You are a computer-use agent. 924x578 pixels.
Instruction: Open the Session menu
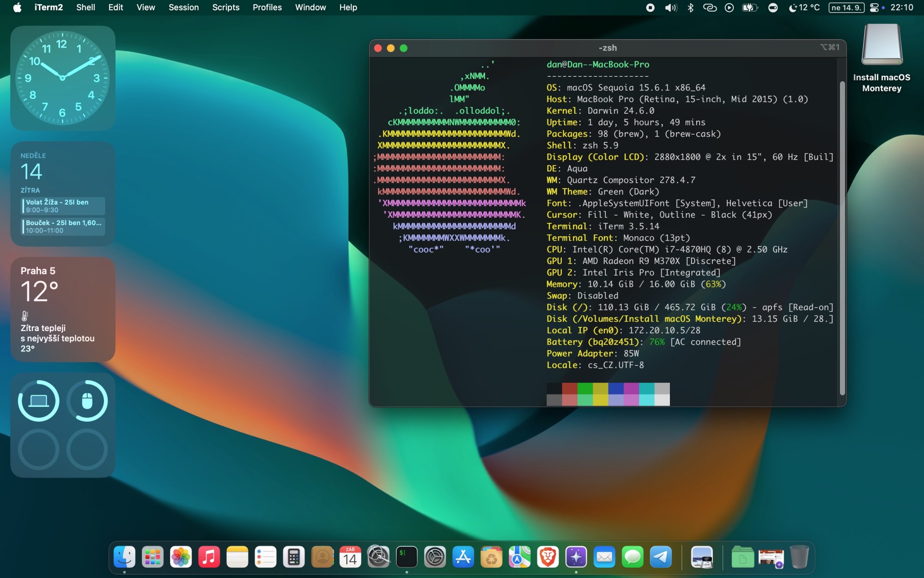pos(183,7)
